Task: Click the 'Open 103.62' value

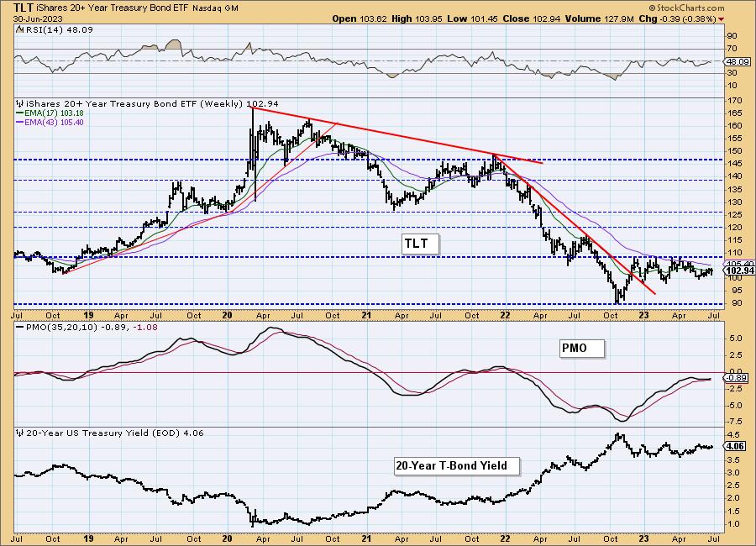Action: (x=360, y=18)
